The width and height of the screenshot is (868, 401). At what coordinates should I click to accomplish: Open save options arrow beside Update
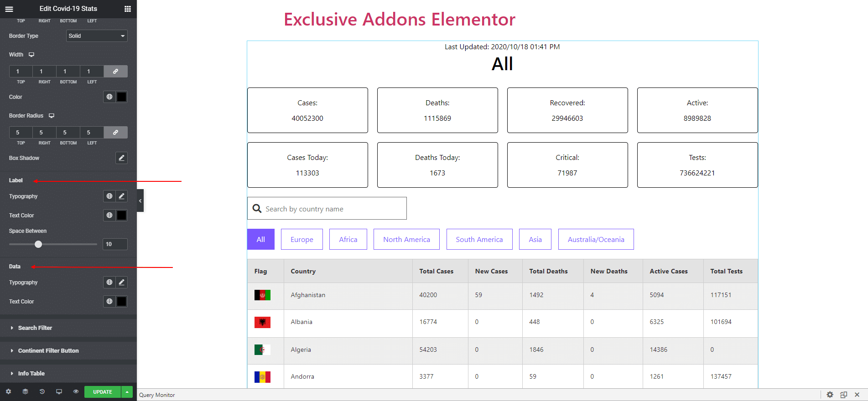[127, 392]
